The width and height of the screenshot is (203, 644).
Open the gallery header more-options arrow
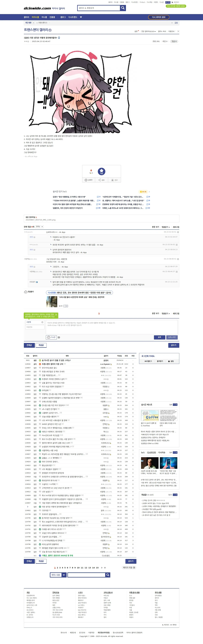[178, 32]
